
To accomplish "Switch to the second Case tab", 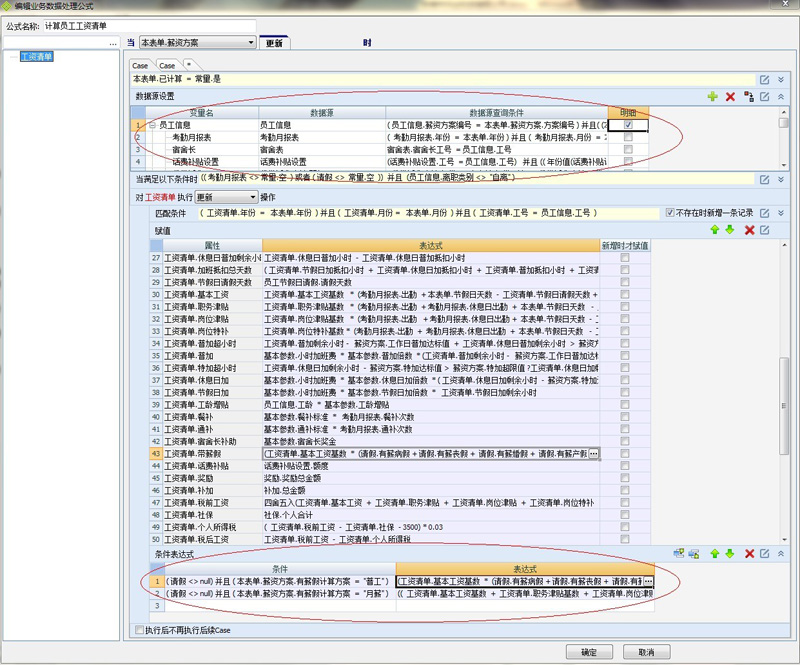I will click(x=167, y=66).
